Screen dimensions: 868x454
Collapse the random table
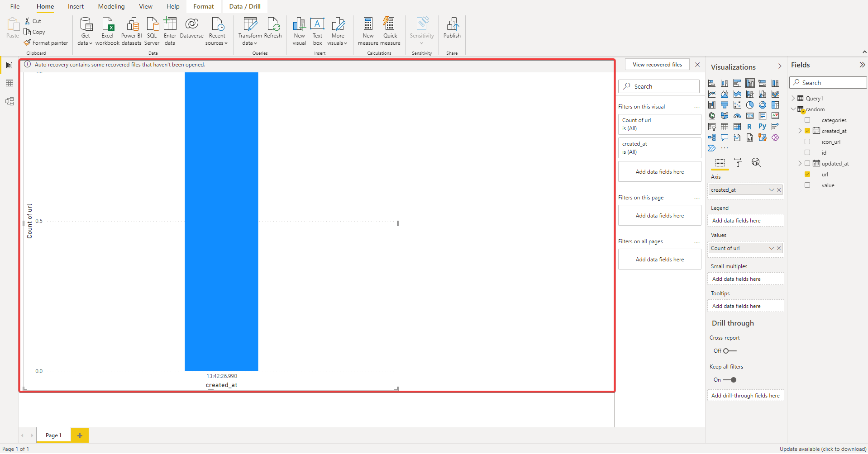click(x=793, y=109)
